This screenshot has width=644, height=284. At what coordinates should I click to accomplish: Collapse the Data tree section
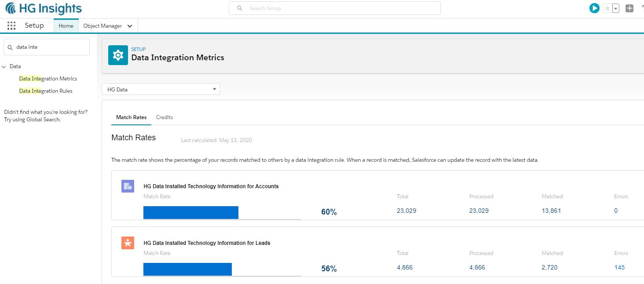tap(4, 67)
